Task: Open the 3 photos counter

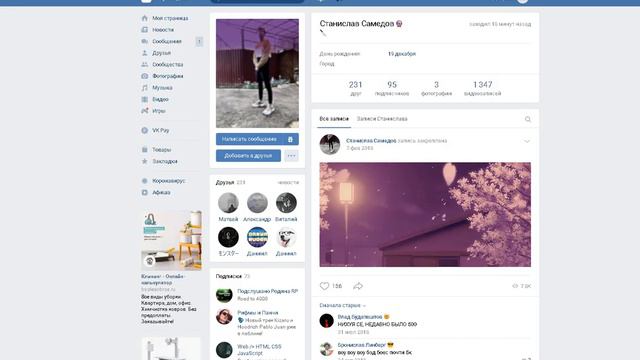Action: tap(436, 88)
